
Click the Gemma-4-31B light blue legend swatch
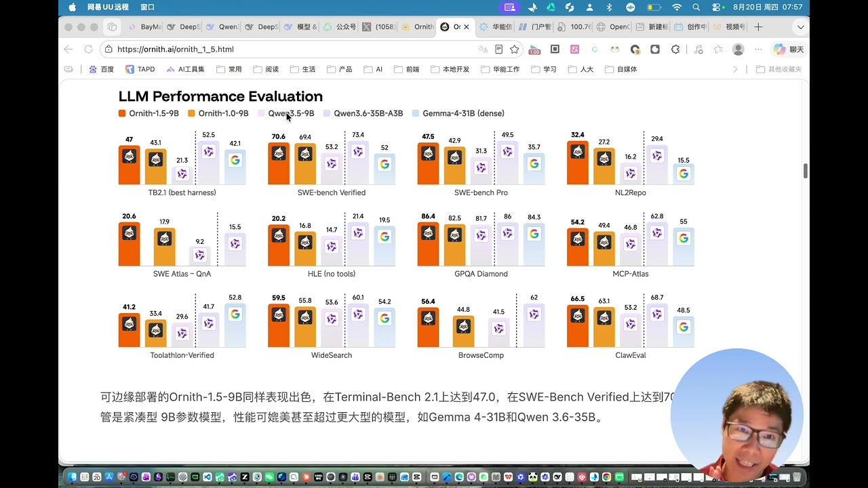point(416,113)
